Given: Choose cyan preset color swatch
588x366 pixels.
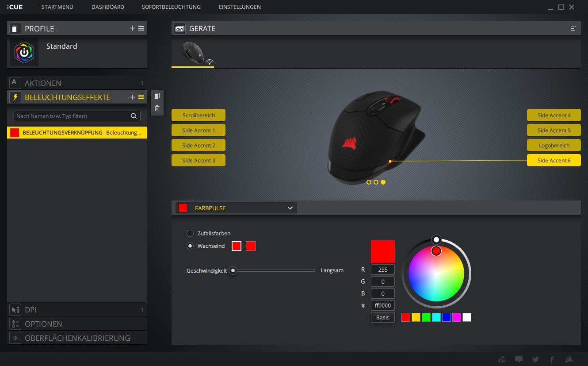Looking at the screenshot, I should coord(436,317).
